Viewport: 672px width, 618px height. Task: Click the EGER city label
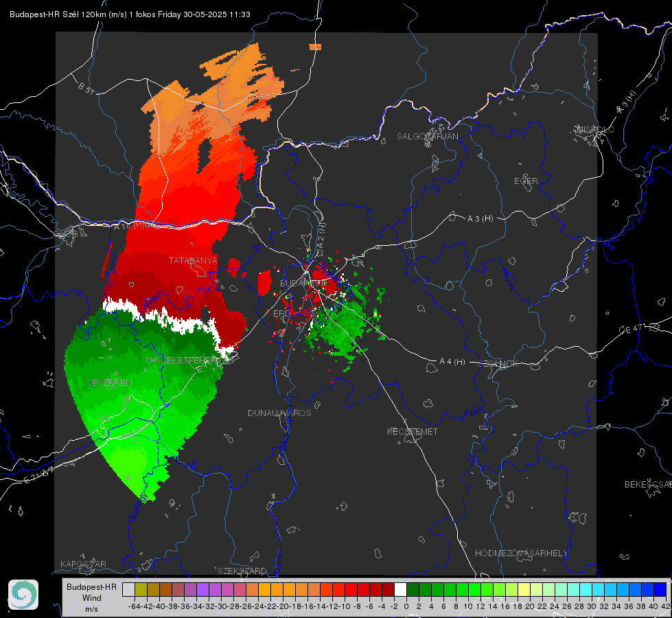pos(526,181)
